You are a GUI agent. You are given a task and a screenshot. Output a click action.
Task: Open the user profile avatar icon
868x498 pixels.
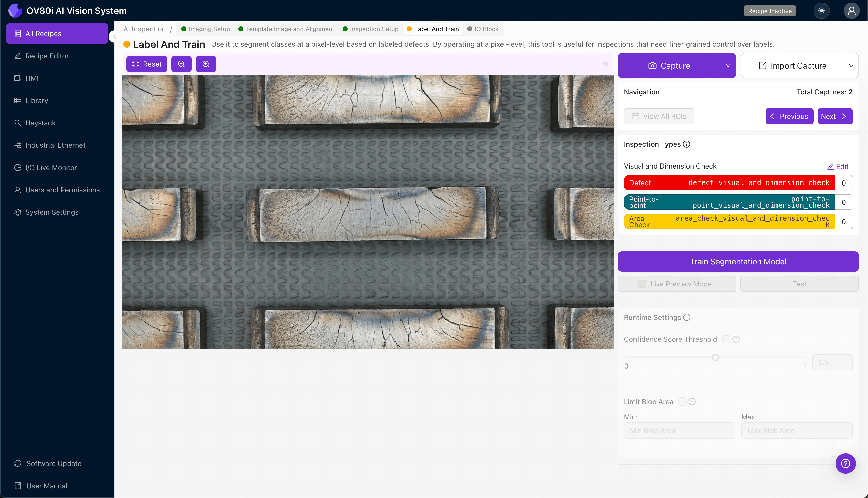click(851, 11)
